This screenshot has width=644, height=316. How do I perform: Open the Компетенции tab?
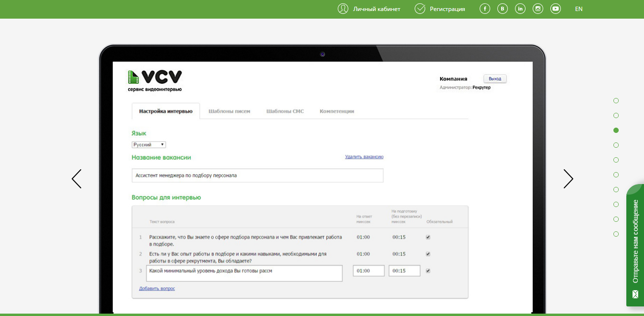(337, 111)
